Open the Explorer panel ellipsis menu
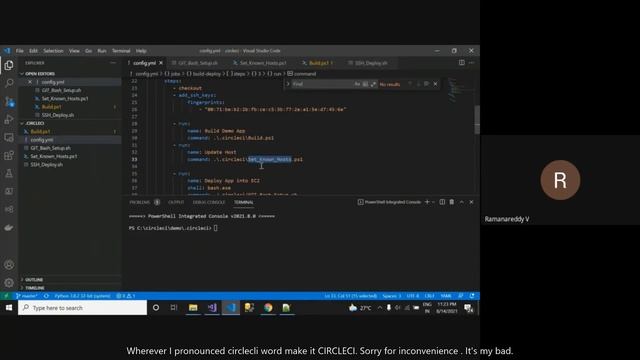Image resolution: width=640 pixels, height=360 pixels. [113, 63]
